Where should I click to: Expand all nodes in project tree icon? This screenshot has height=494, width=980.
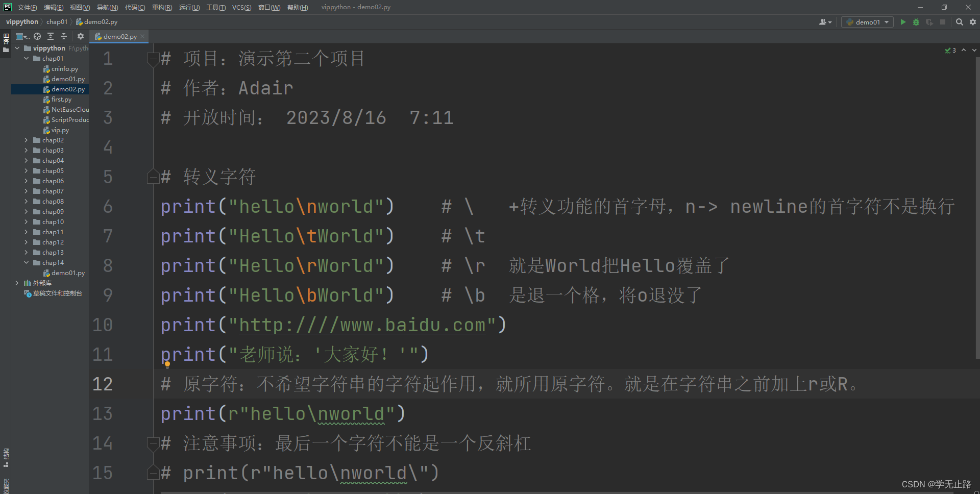tap(51, 36)
